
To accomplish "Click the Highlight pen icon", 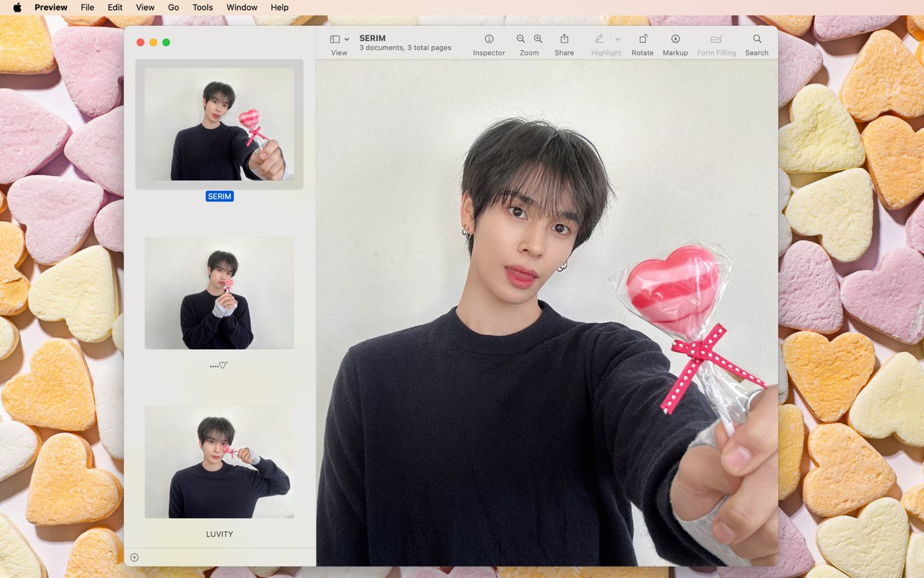I will click(599, 39).
